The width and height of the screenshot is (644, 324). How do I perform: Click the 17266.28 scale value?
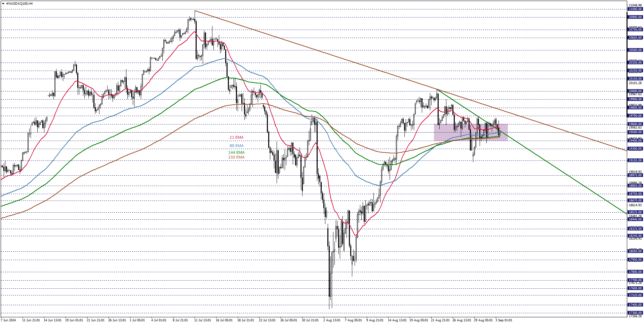coord(635,316)
